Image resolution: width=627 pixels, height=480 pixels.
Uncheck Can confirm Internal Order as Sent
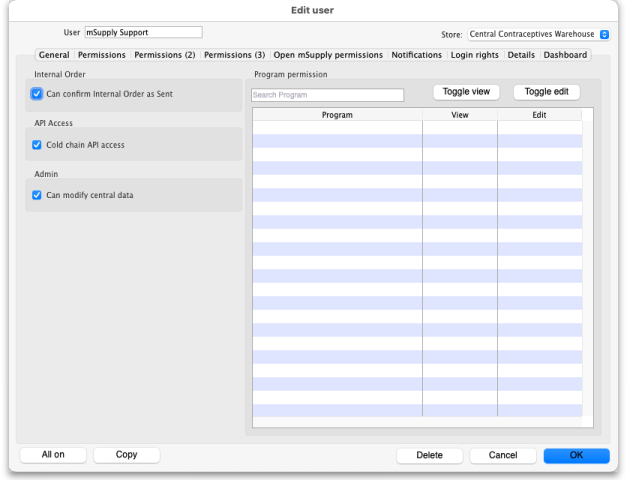pyautogui.click(x=37, y=94)
